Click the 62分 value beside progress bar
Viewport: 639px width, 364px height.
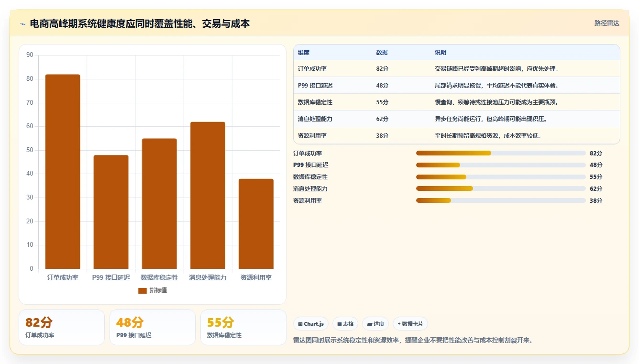[596, 189]
